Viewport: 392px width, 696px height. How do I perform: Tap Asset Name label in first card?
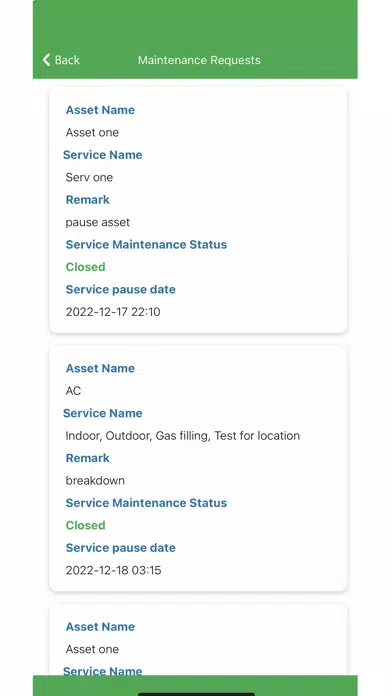point(100,110)
